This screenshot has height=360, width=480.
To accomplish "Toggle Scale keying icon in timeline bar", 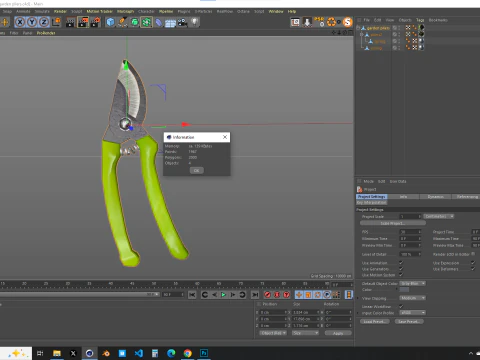I will coord(308,295).
